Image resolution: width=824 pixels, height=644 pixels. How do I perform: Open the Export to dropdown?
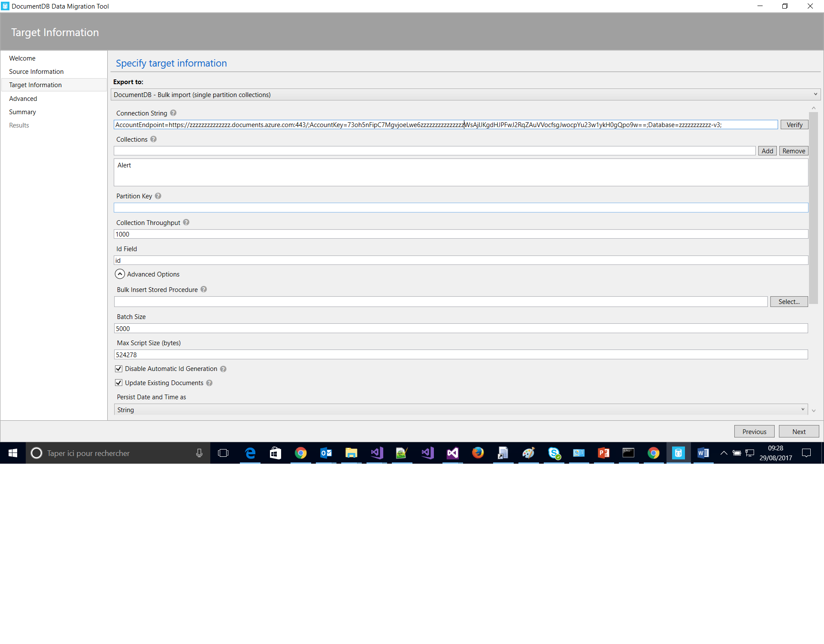coord(466,94)
